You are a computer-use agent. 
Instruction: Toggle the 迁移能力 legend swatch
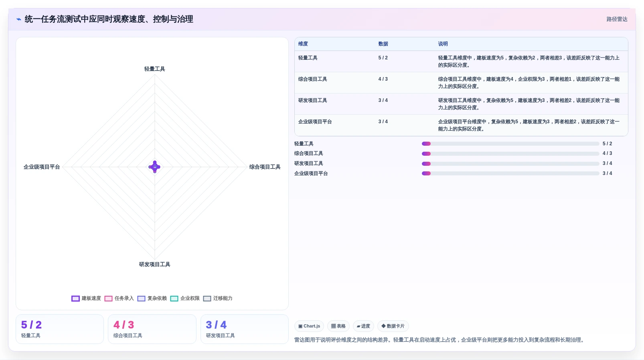coord(207,299)
